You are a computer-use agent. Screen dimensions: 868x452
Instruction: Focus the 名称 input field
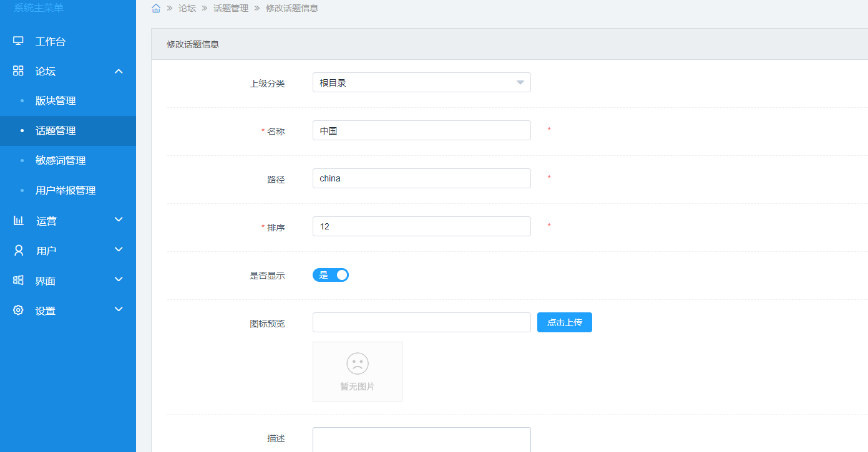tap(421, 131)
